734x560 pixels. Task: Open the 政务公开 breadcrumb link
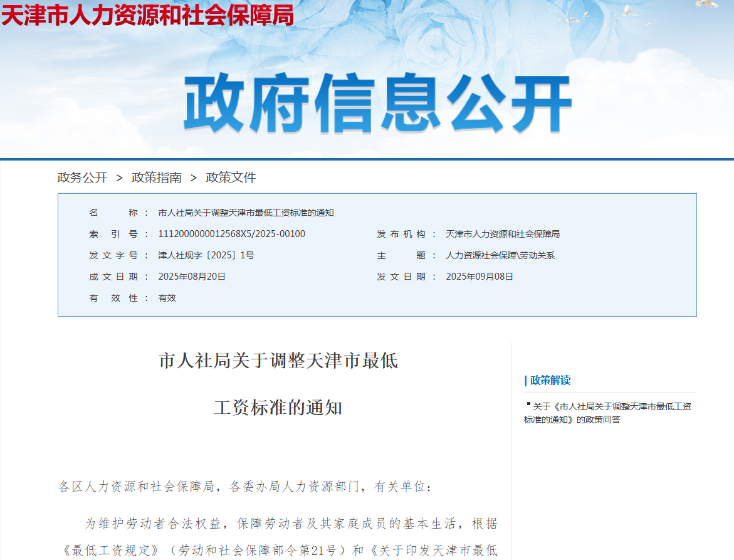[x=82, y=177]
